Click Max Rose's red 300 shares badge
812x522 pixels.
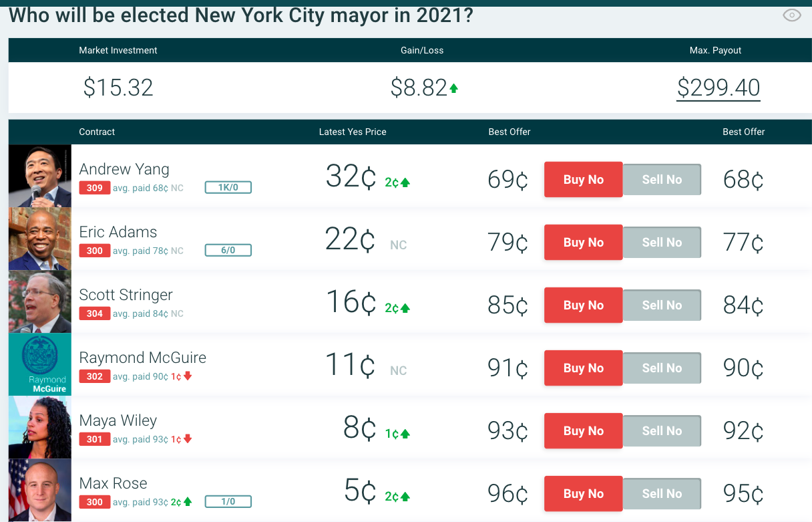[95, 502]
